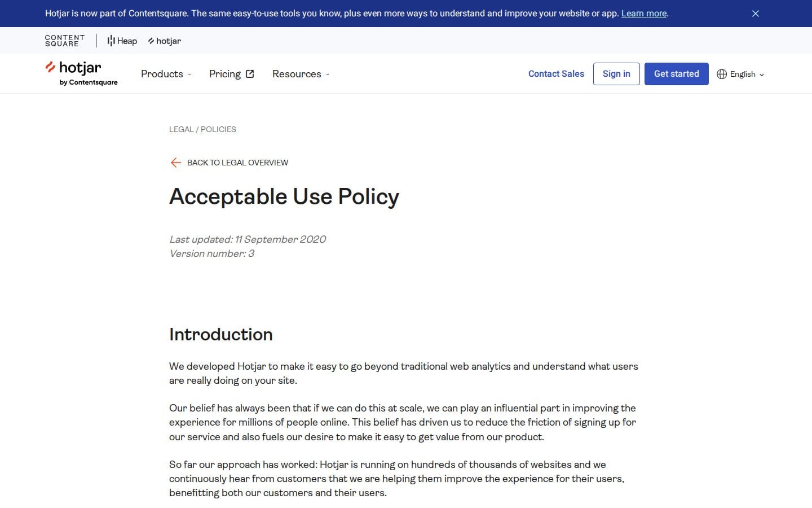The width and height of the screenshot is (812, 508).
Task: Expand the Resources menu
Action: 301,74
